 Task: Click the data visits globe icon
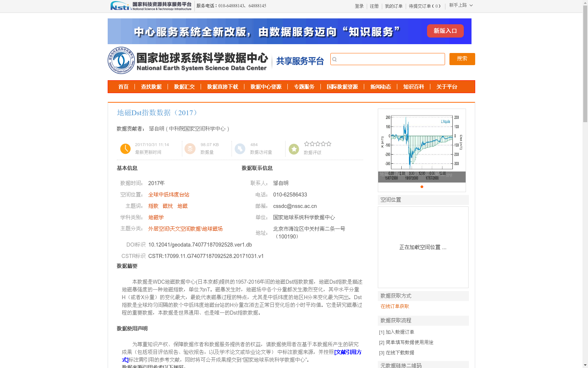[x=240, y=149]
